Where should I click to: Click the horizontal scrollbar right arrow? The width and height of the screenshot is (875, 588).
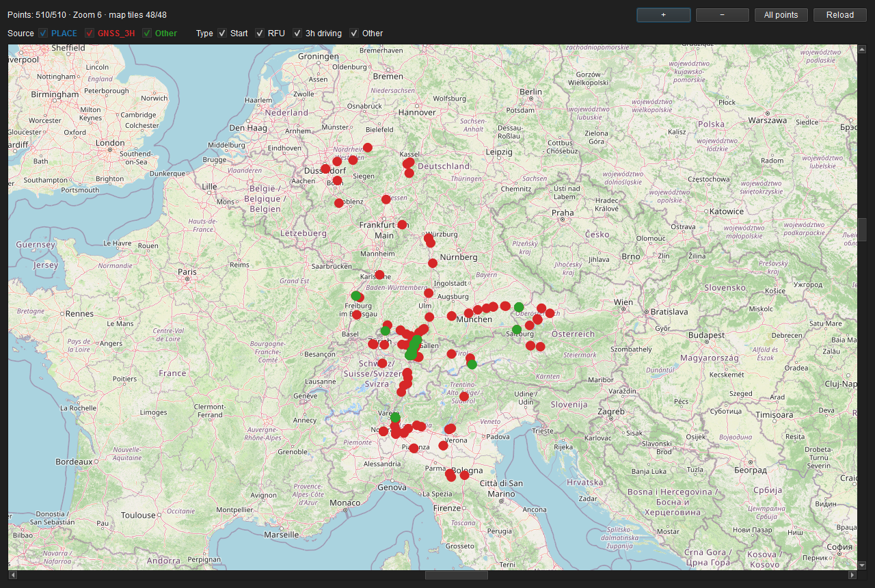[852, 576]
